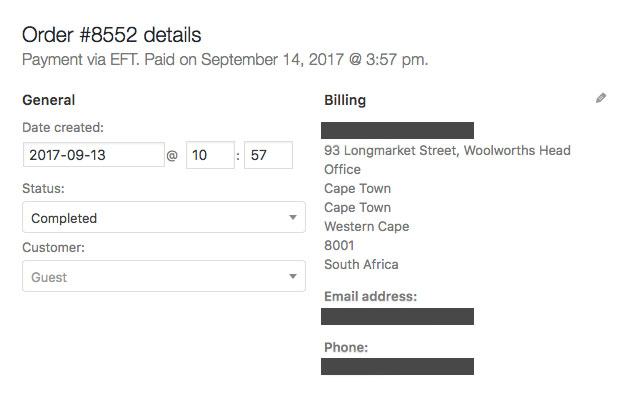Click the redacted billing name bar
The height and width of the screenshot is (401, 624).
click(397, 130)
